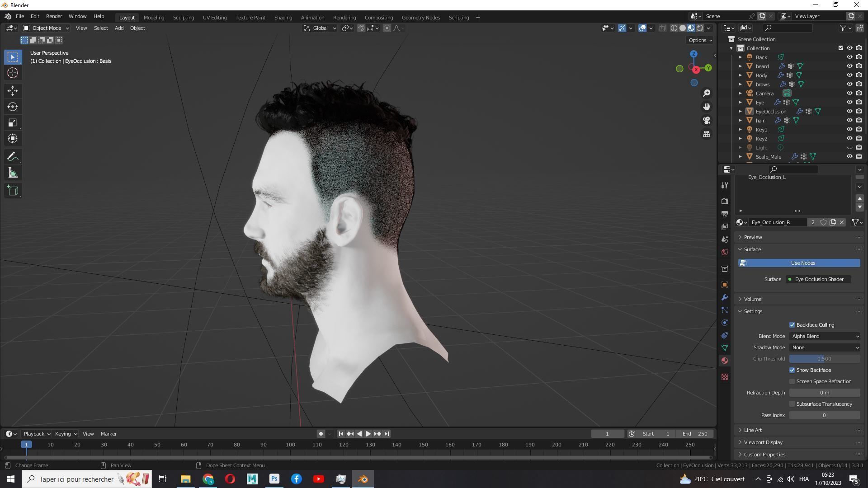Viewport: 868px width, 488px height.
Task: Expand the EyeOcclusion object in outliner
Action: tap(741, 111)
